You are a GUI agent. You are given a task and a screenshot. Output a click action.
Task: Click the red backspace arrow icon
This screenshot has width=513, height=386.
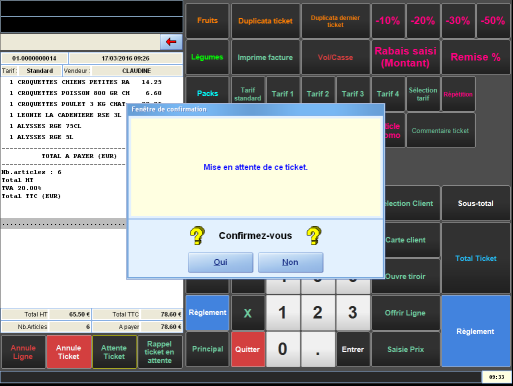(x=171, y=42)
